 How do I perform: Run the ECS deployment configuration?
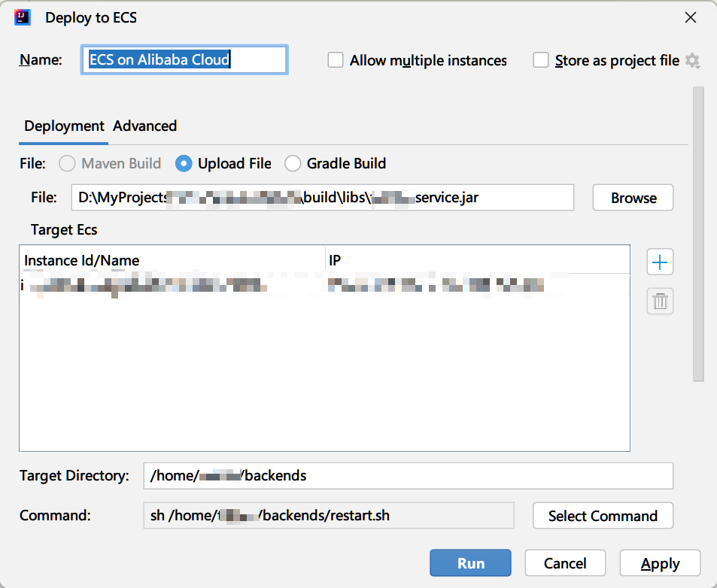tap(470, 563)
